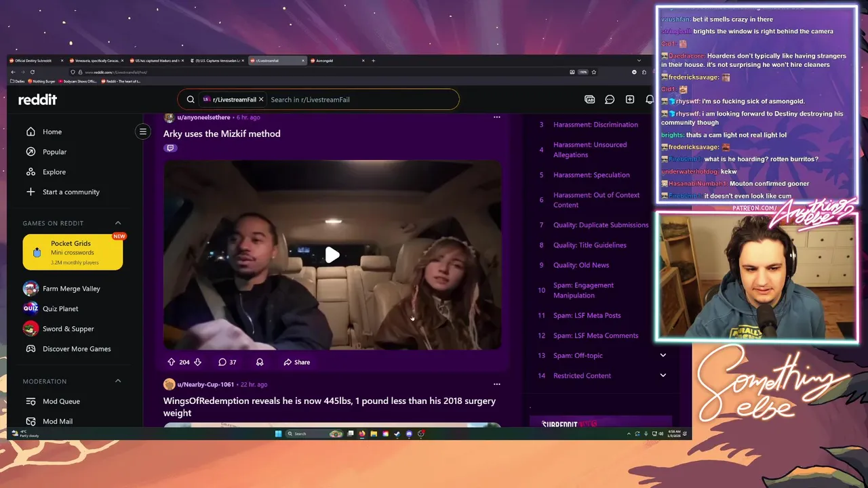Remove r/LivestreamFail search filter chip
868x488 pixels.
261,100
